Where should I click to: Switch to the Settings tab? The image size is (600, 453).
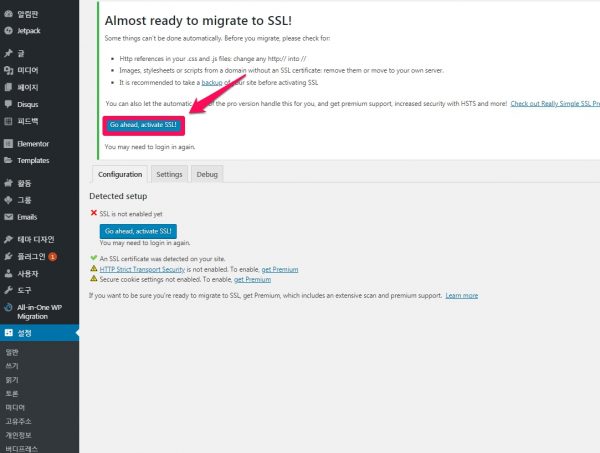(x=169, y=174)
